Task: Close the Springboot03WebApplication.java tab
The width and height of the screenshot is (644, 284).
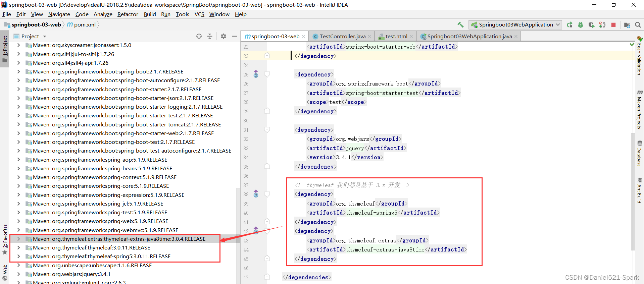Action: (516, 36)
